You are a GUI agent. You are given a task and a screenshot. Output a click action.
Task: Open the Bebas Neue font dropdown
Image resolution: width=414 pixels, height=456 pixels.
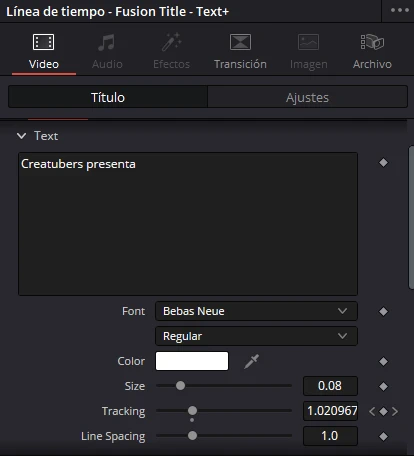coord(256,311)
